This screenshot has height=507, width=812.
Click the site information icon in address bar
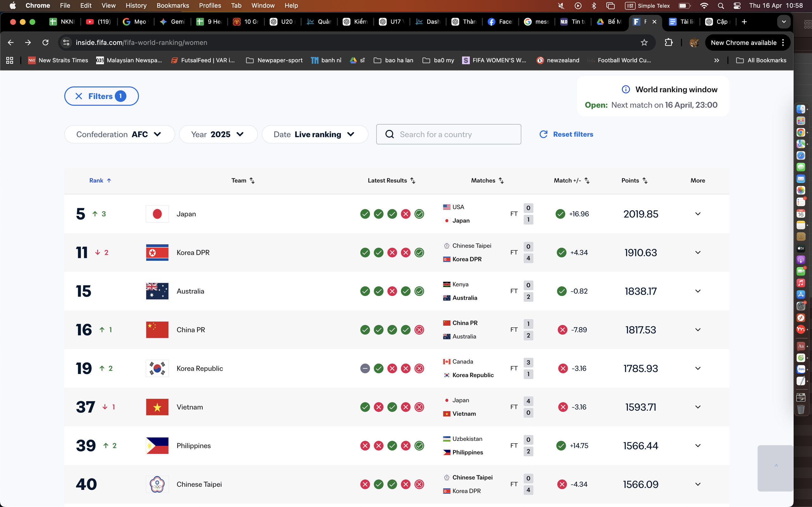pyautogui.click(x=66, y=42)
